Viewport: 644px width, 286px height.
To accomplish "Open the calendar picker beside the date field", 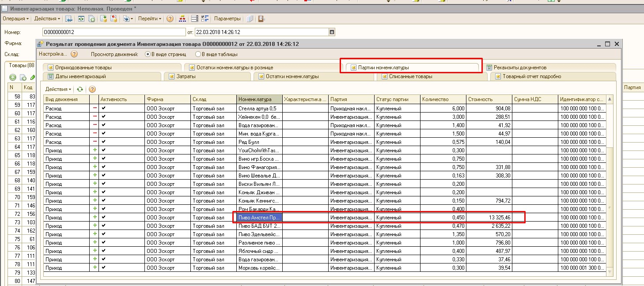I will click(332, 32).
